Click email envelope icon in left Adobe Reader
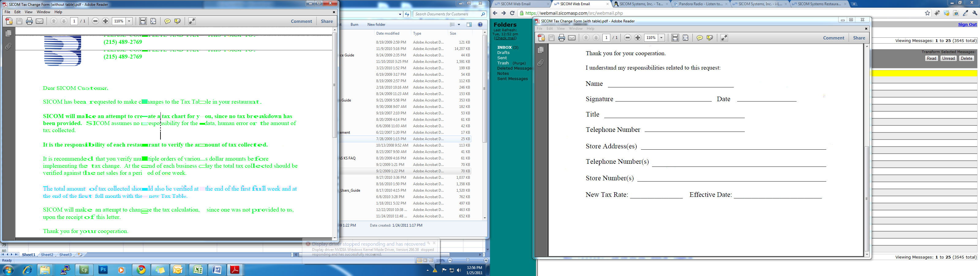 click(x=40, y=21)
